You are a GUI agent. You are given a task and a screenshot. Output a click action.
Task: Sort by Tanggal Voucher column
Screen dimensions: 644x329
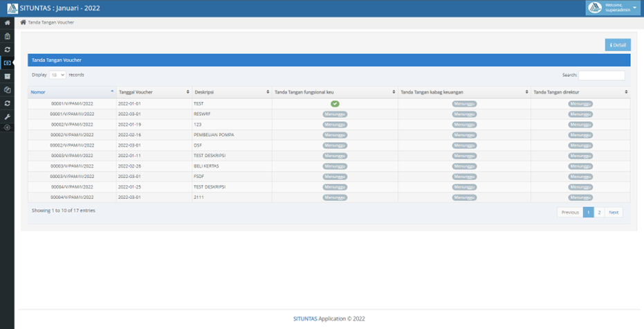click(x=154, y=92)
